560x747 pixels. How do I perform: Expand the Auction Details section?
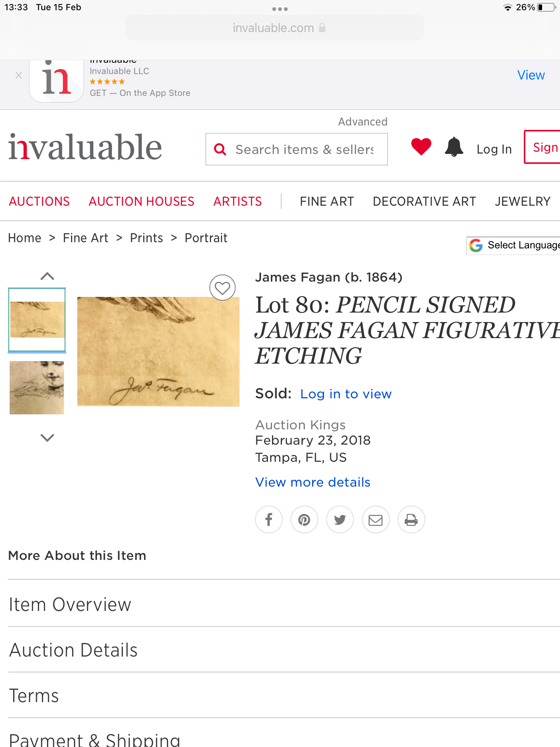[x=73, y=650]
